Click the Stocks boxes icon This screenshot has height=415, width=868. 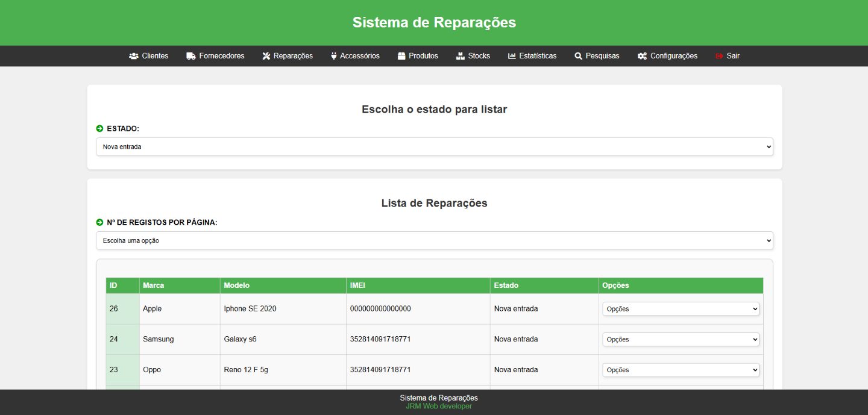[461, 56]
